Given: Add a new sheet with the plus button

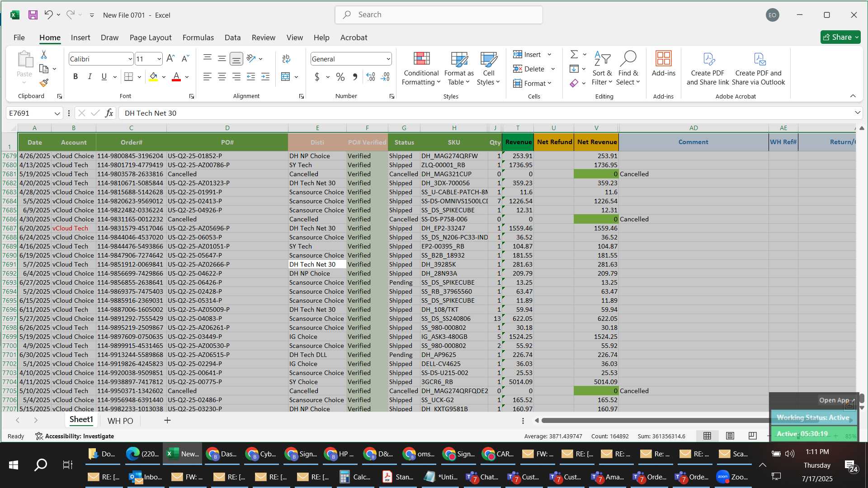Looking at the screenshot, I should pyautogui.click(x=167, y=421).
